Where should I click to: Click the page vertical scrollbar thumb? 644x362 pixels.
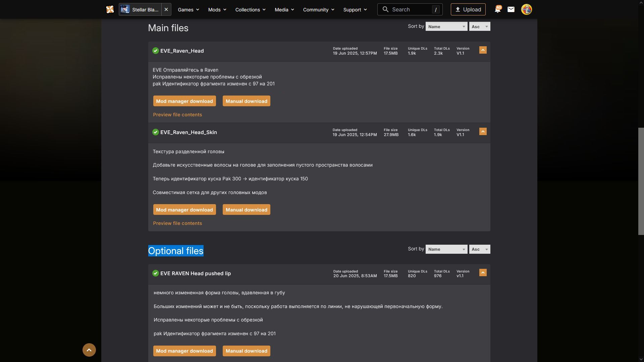(641, 181)
